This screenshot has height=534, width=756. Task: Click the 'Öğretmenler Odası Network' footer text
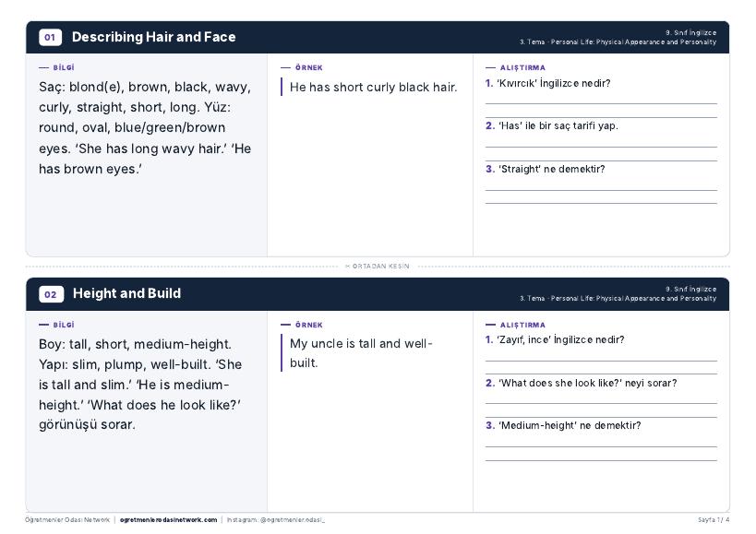[x=67, y=520]
